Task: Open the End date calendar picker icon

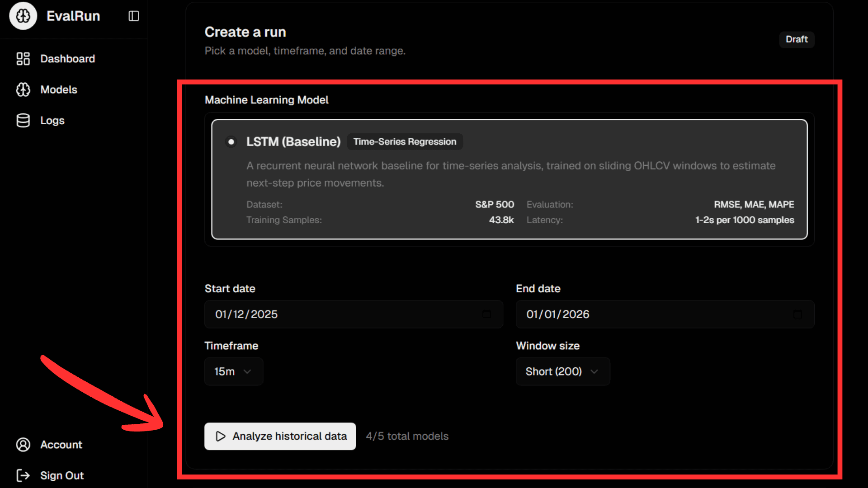Action: click(x=797, y=314)
